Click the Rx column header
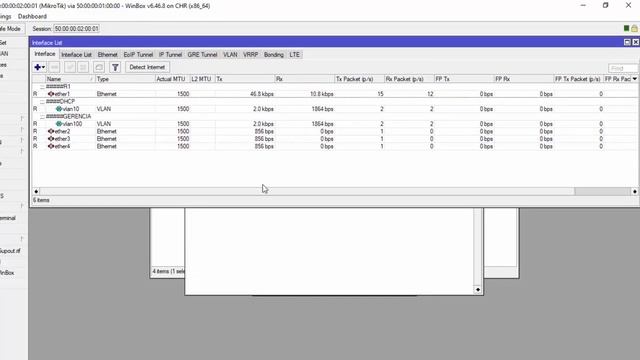This screenshot has width=640, height=360. (x=304, y=79)
